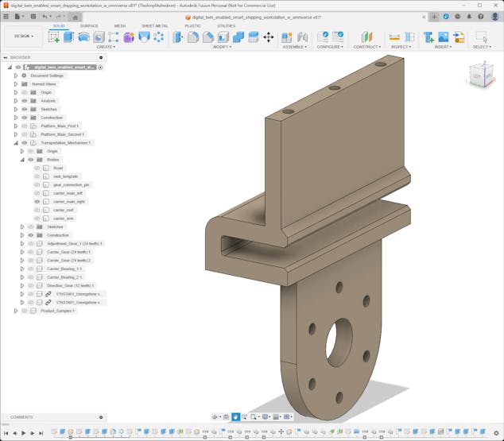Hide the carrier_main_right body
The width and height of the screenshot is (504, 441).
(x=37, y=202)
